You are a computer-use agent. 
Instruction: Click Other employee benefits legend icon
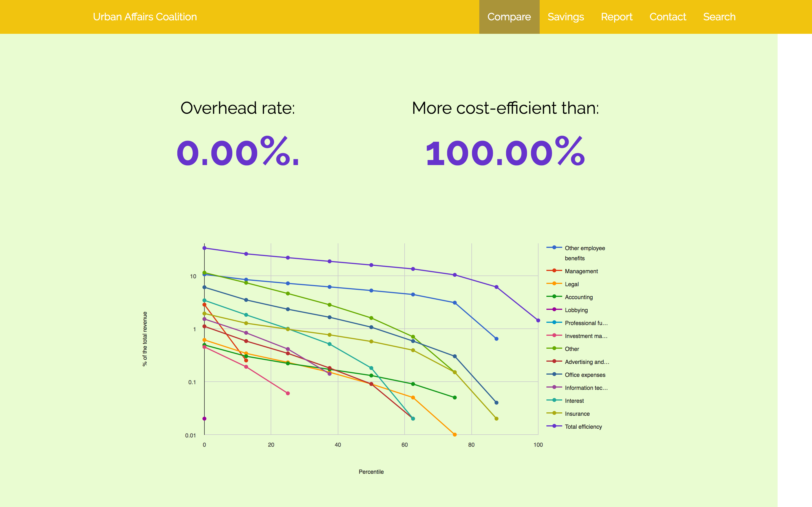click(x=554, y=248)
